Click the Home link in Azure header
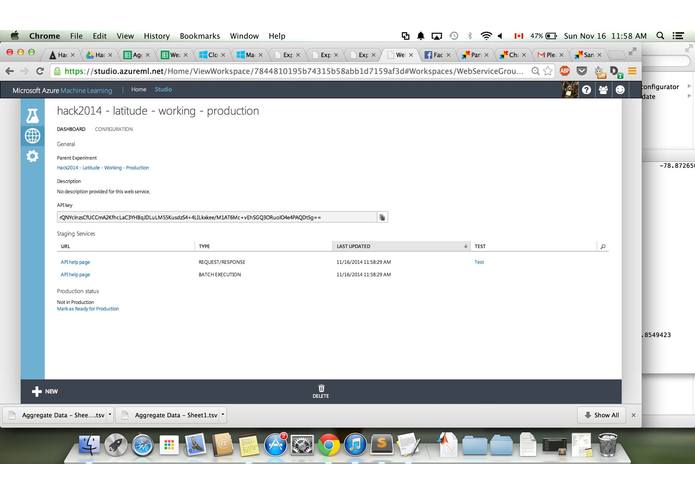695x494 pixels. click(x=138, y=89)
